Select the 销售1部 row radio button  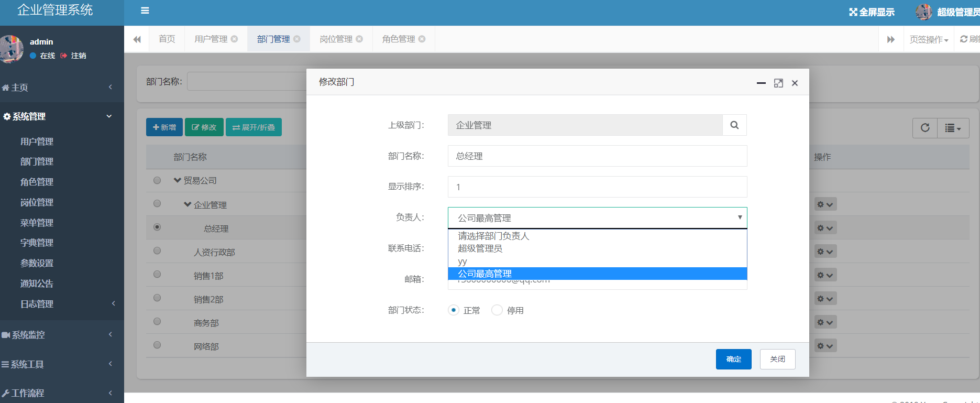pos(157,274)
